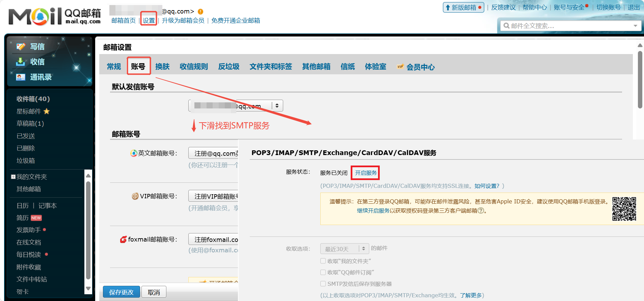Check the 收取"我的文件夹" checkbox
This screenshot has width=644, height=301.
click(323, 261)
